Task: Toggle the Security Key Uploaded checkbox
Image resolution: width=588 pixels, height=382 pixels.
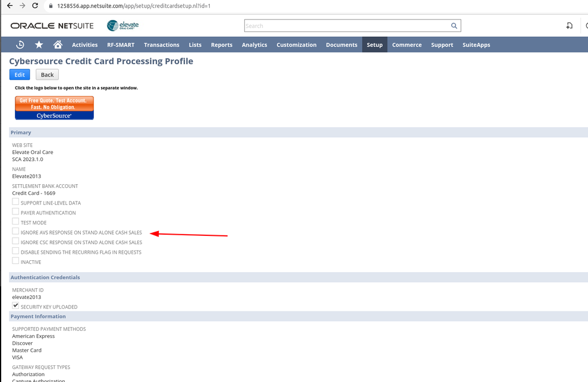Action: (15, 306)
